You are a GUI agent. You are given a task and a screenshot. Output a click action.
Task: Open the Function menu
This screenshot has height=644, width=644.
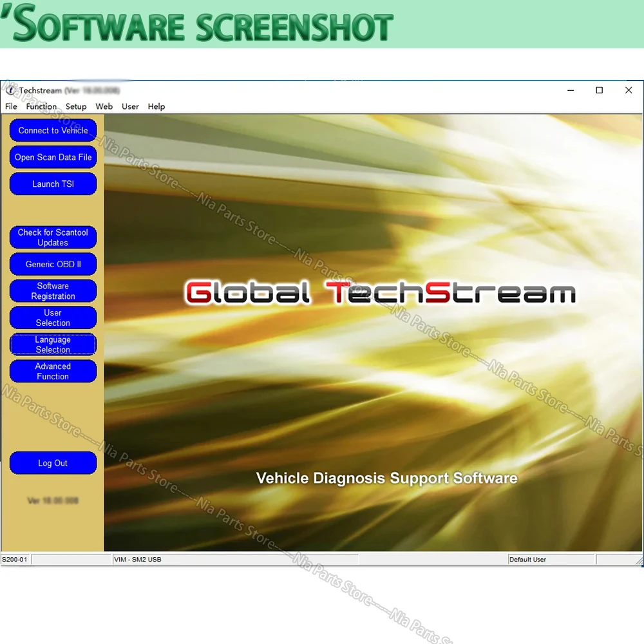coord(41,106)
